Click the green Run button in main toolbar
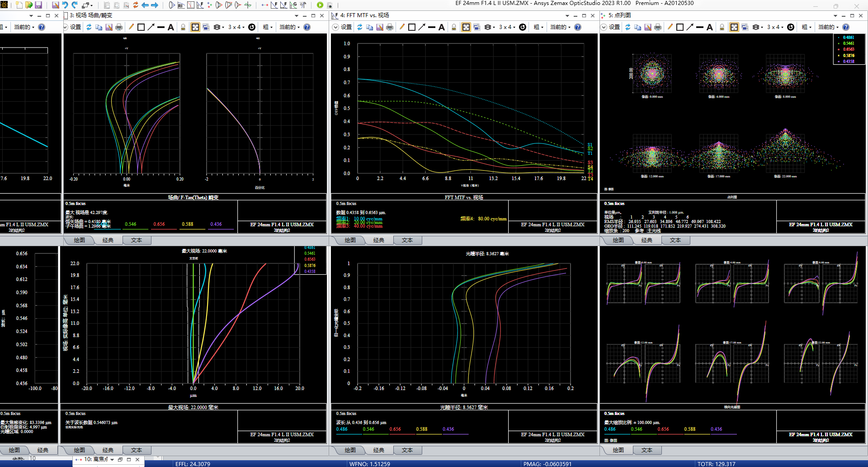 320,5
